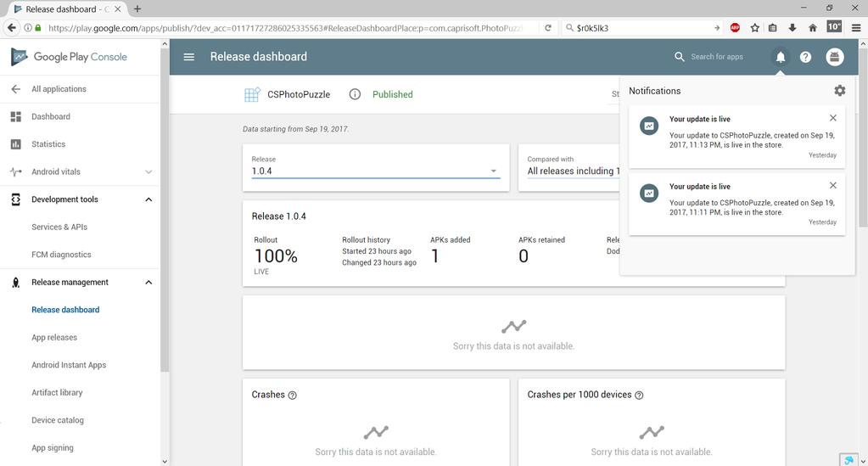The image size is (868, 466).
Task: Click the 100% rollout value
Action: point(276,256)
